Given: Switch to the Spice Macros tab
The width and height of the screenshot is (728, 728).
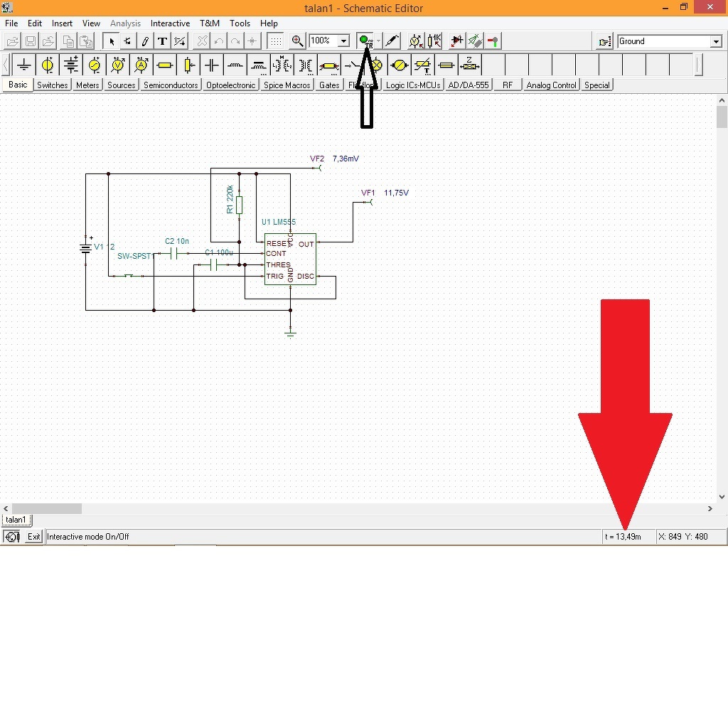Looking at the screenshot, I should [x=287, y=85].
